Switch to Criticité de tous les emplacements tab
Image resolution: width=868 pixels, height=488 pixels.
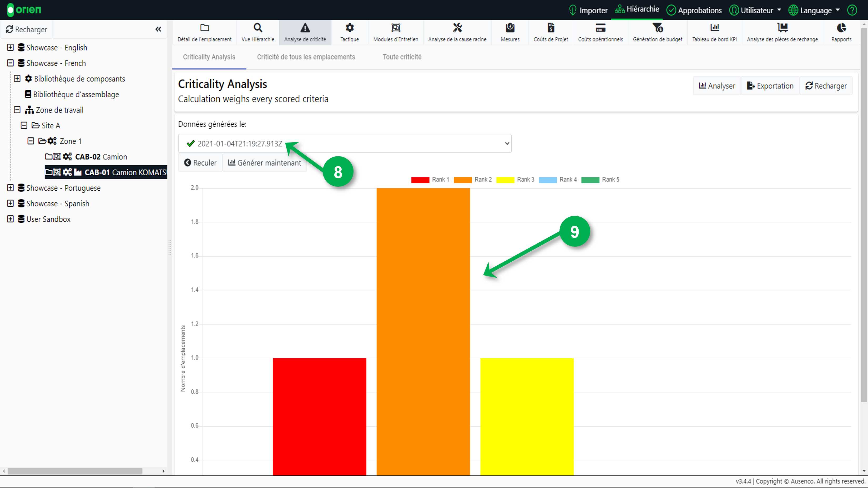click(x=306, y=57)
